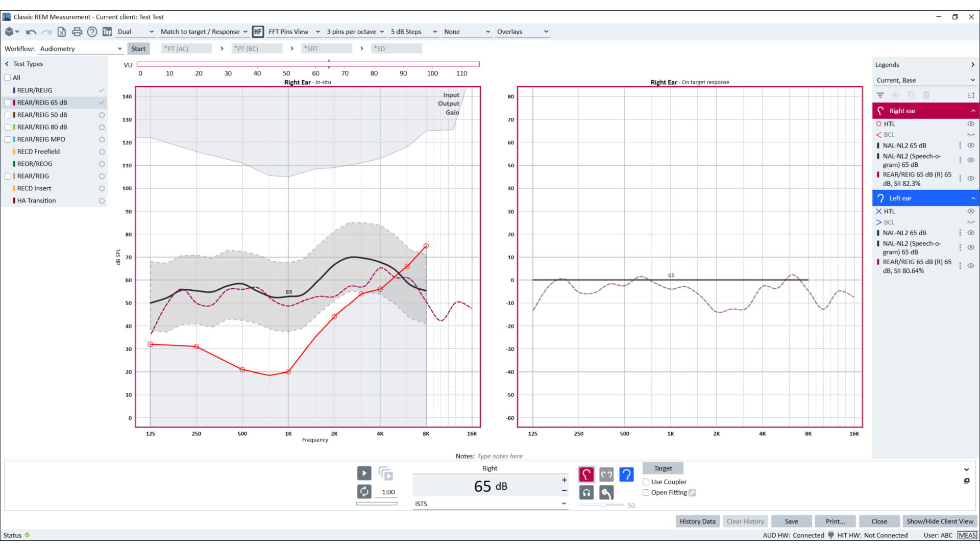Hide Right ear HTL curve with eye
980x551 pixels.
971,124
